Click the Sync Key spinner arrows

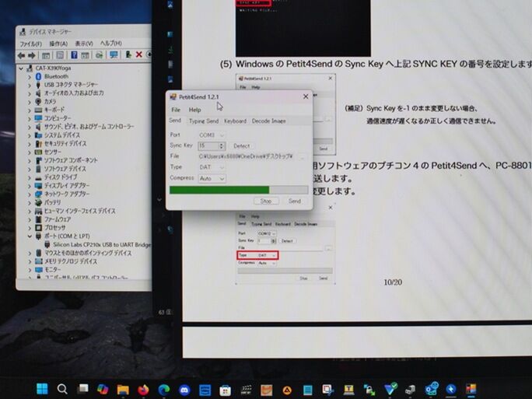pos(222,146)
